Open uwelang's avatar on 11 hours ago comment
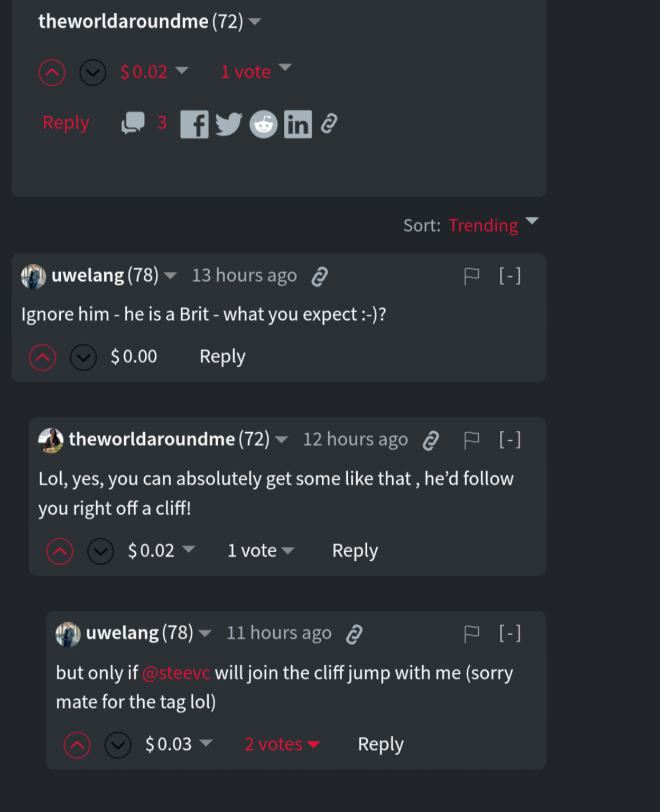Viewport: 660px width, 812px height. 68,634
